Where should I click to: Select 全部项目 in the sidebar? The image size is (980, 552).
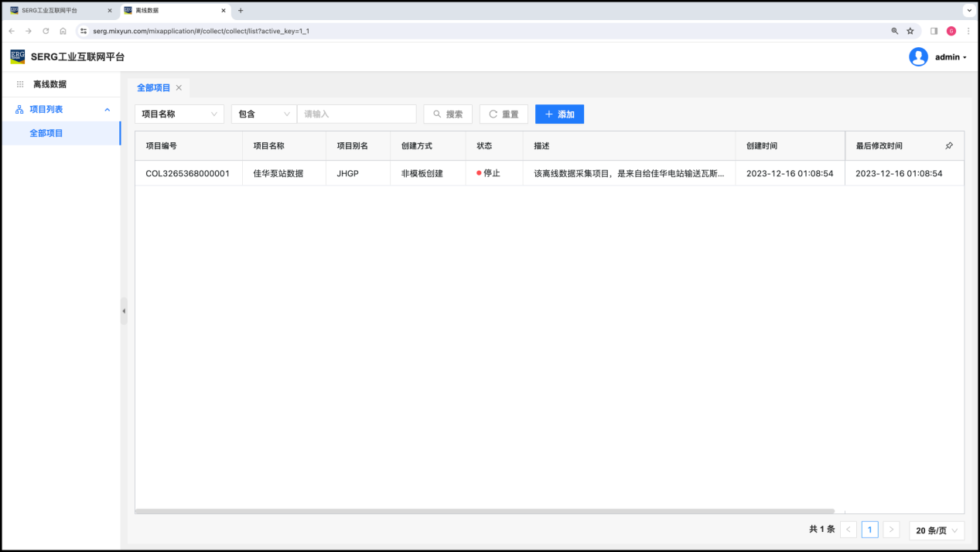[46, 133]
